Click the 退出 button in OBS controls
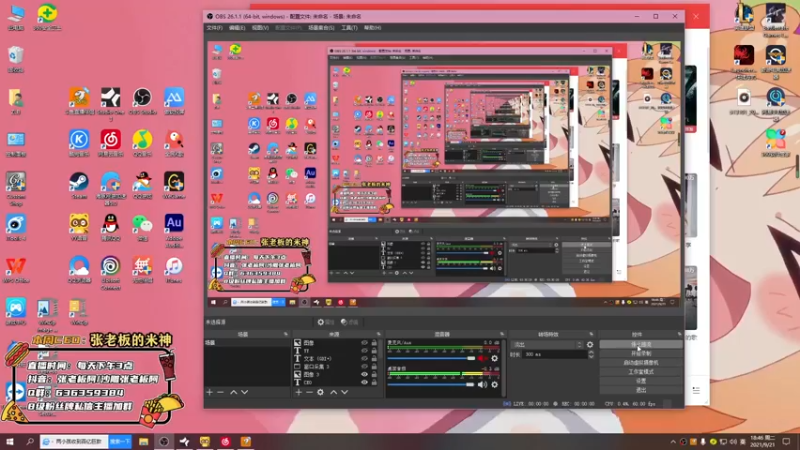The width and height of the screenshot is (800, 450). point(641,390)
